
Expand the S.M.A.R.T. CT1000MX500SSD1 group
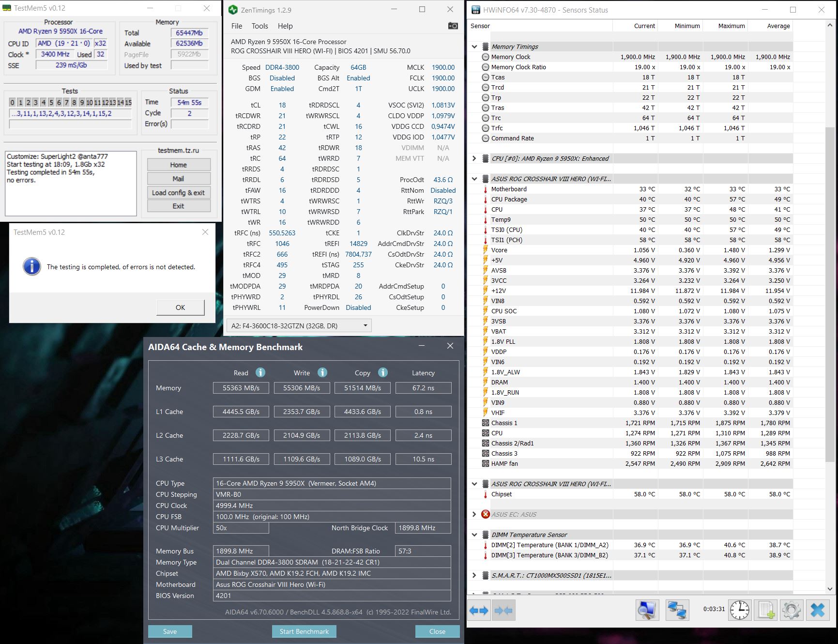pos(474,575)
